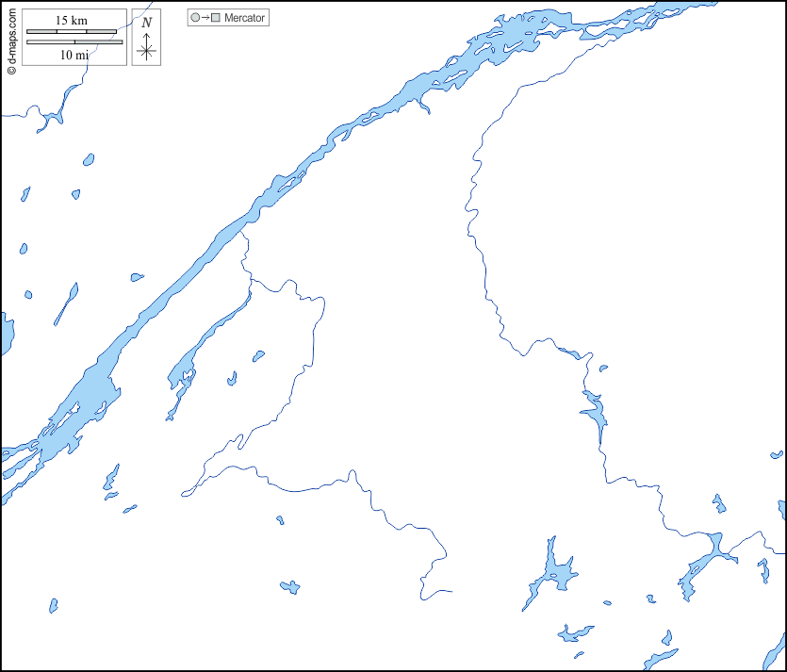Click the circle icon beside Mercator
The image size is (787, 672).
pyautogui.click(x=194, y=18)
